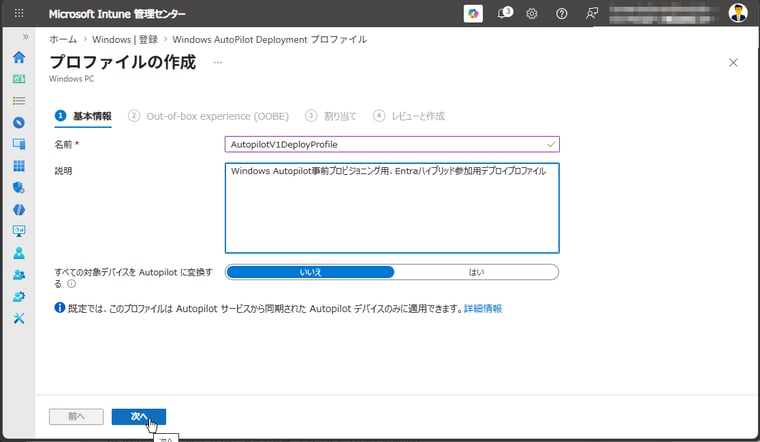Image resolution: width=760 pixels, height=442 pixels.
Task: Open the settings gear in the header
Action: click(x=532, y=14)
